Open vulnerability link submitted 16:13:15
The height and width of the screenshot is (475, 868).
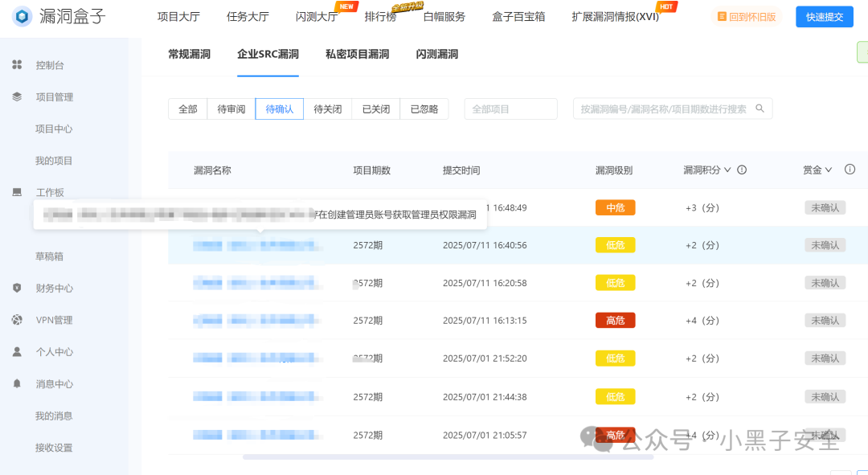tap(257, 321)
